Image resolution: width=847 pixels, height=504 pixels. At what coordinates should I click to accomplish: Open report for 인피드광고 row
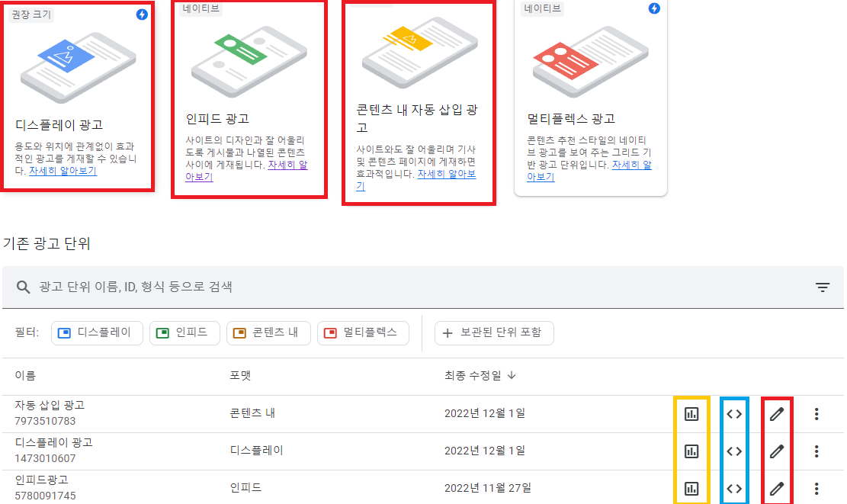(x=691, y=488)
